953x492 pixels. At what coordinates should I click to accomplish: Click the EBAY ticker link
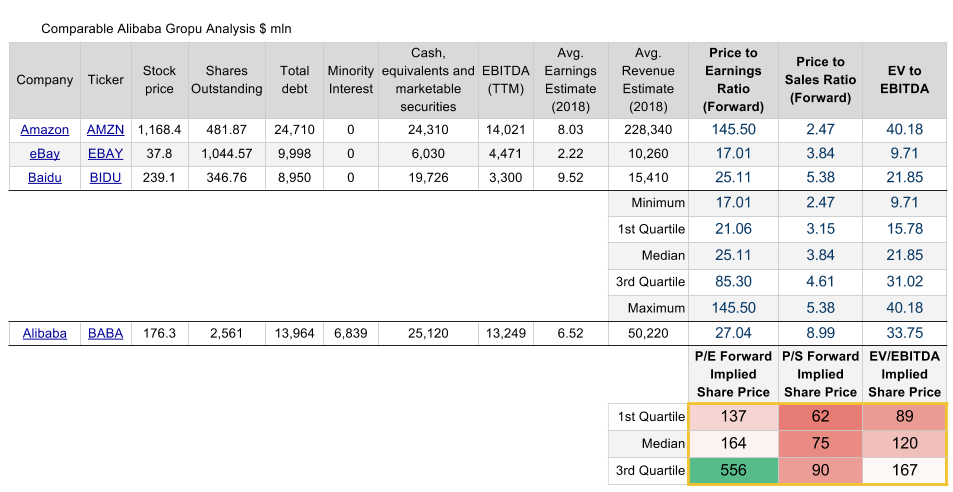pyautogui.click(x=105, y=153)
